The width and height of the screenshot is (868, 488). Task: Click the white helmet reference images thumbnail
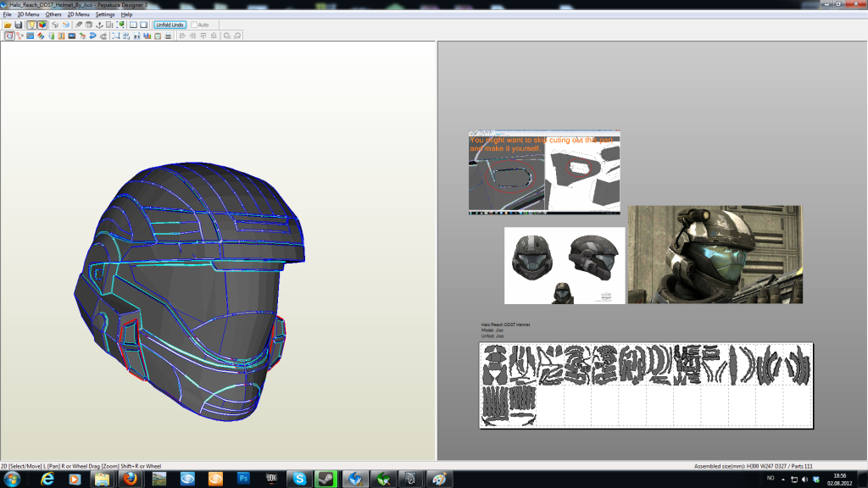pos(564,265)
